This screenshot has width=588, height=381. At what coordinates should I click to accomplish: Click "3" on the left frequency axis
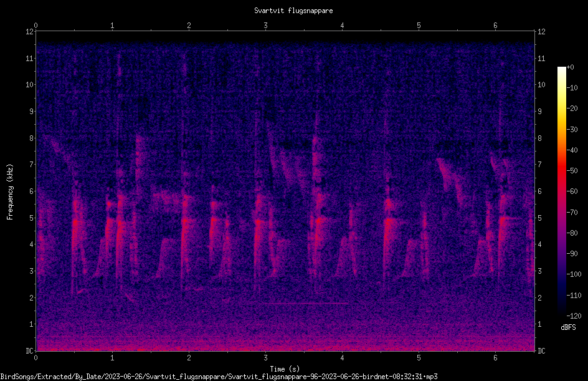point(31,271)
